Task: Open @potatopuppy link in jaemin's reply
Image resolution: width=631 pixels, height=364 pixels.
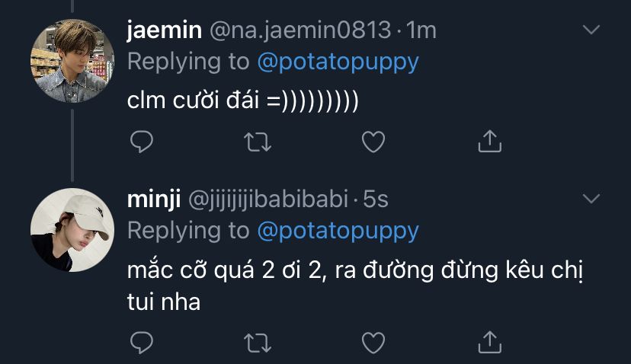Action: tap(338, 61)
